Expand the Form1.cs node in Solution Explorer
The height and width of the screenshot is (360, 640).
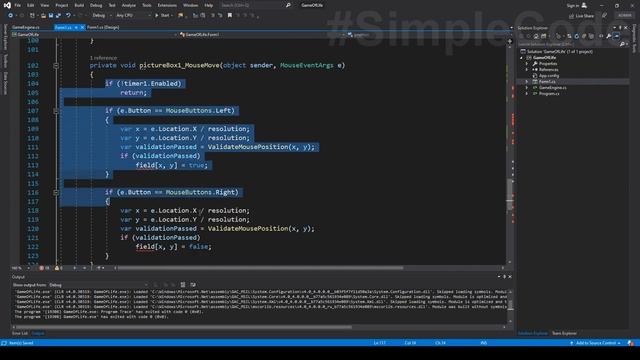pos(527,82)
